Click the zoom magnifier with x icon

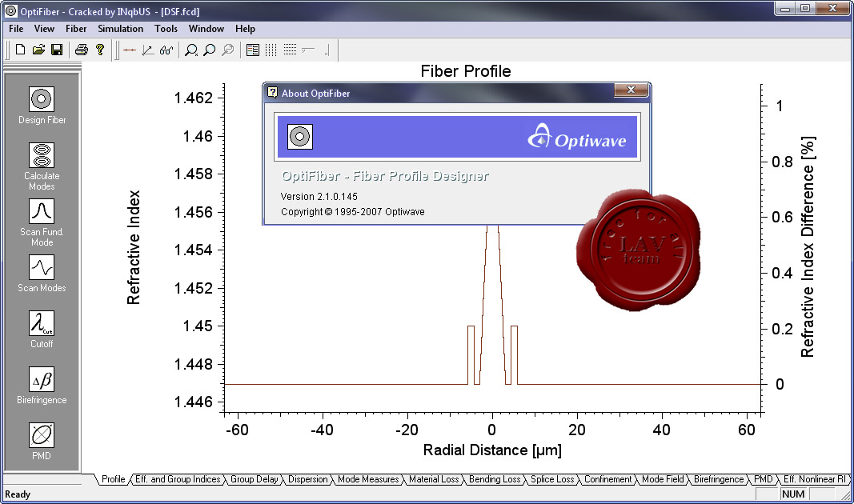point(191,50)
